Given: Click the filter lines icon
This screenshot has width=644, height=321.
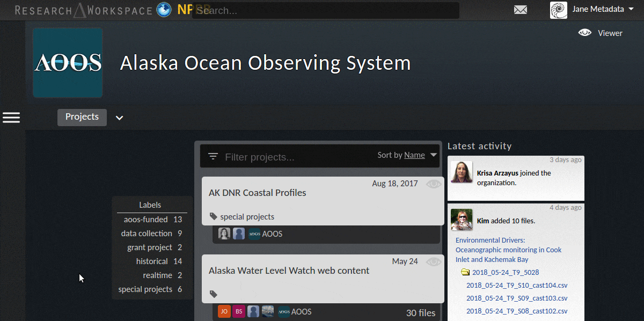Looking at the screenshot, I should (x=213, y=157).
